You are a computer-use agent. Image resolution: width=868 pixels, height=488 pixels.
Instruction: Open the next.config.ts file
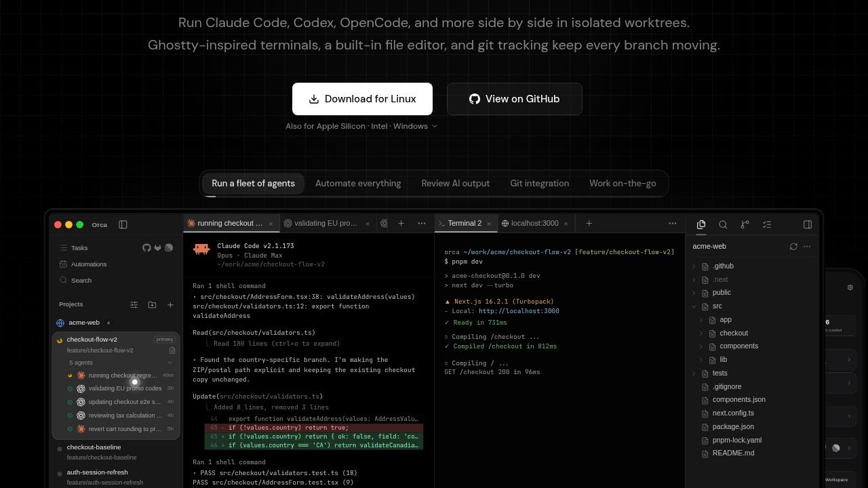[753, 413]
